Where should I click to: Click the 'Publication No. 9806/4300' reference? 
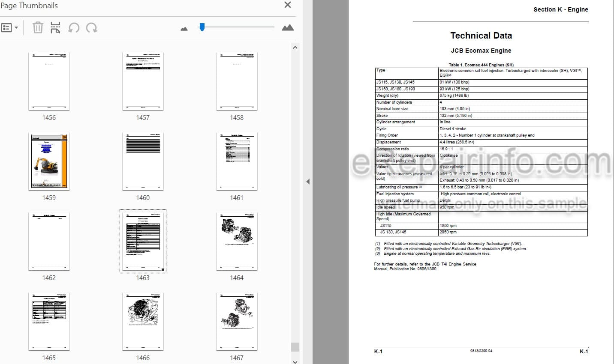(413, 269)
